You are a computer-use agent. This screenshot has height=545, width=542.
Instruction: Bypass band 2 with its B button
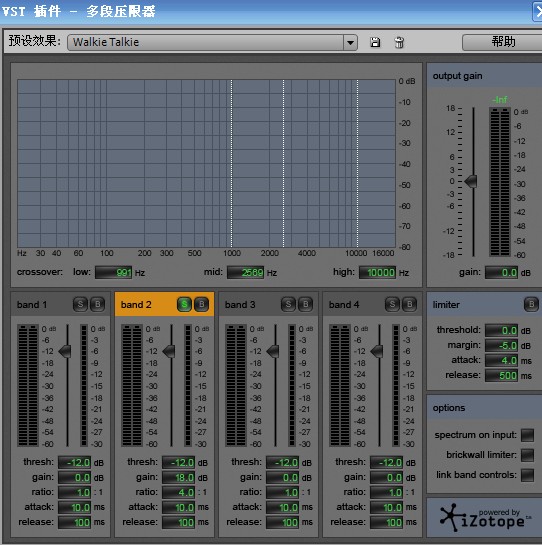pos(202,304)
